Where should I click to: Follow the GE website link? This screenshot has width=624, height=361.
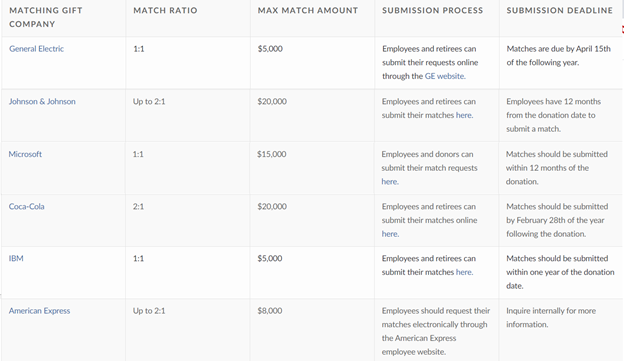[x=445, y=76]
